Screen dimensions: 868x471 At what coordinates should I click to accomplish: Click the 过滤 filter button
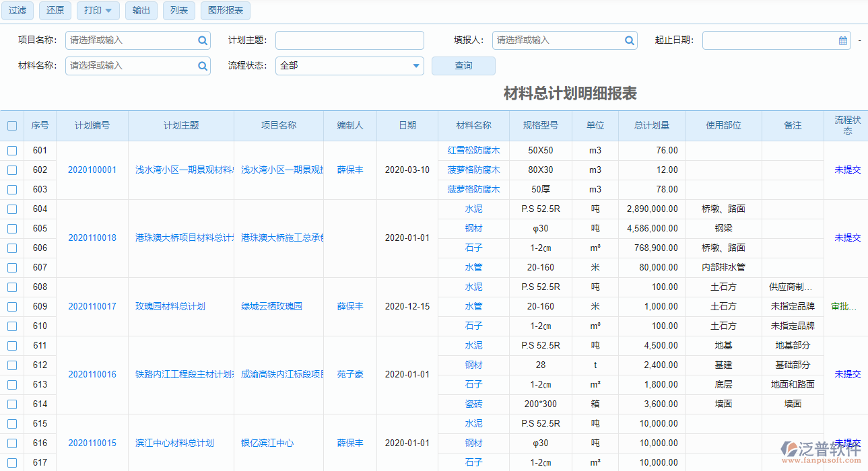[x=17, y=11]
